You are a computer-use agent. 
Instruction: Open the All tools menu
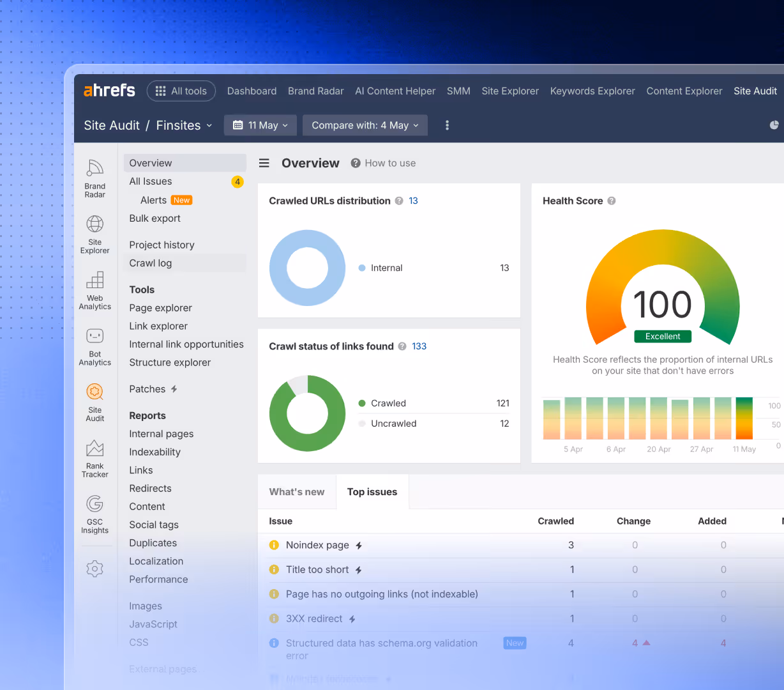pyautogui.click(x=181, y=91)
